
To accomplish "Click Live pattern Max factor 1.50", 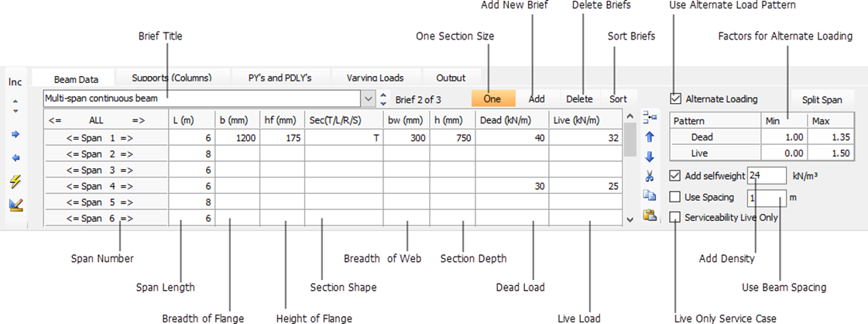I will click(x=829, y=153).
